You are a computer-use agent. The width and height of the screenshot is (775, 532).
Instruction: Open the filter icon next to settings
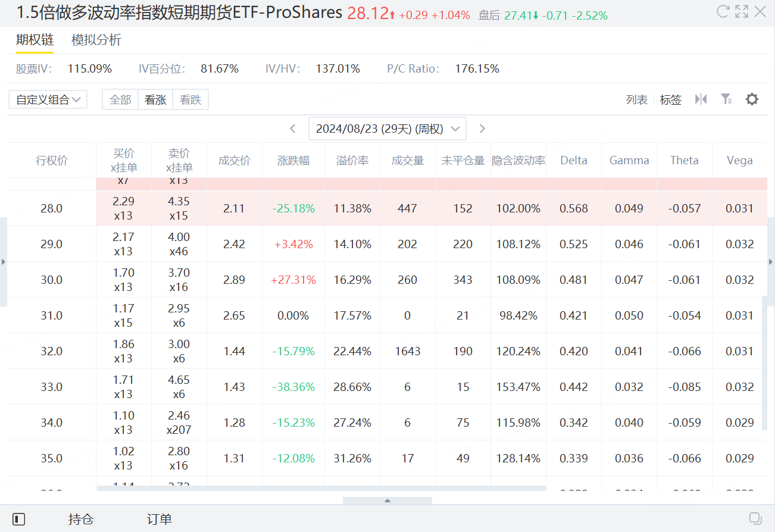pos(726,99)
